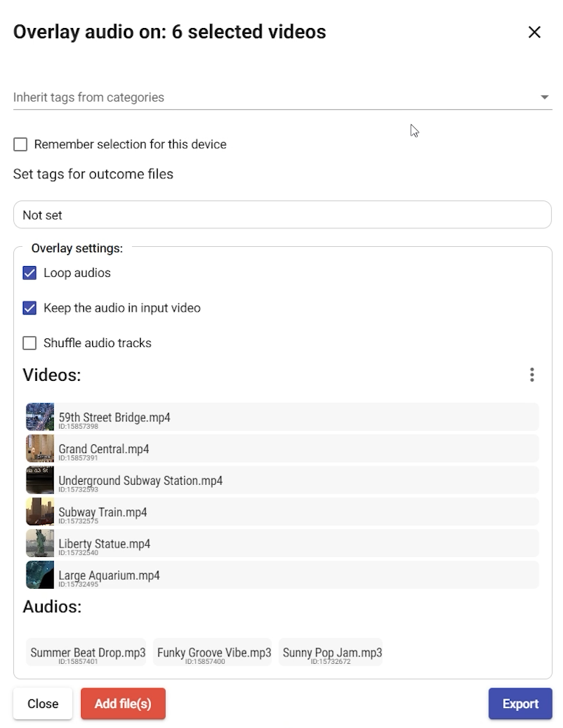Image resolution: width=563 pixels, height=728 pixels.
Task: Close the overlay audio dialog with X
Action: [x=534, y=32]
